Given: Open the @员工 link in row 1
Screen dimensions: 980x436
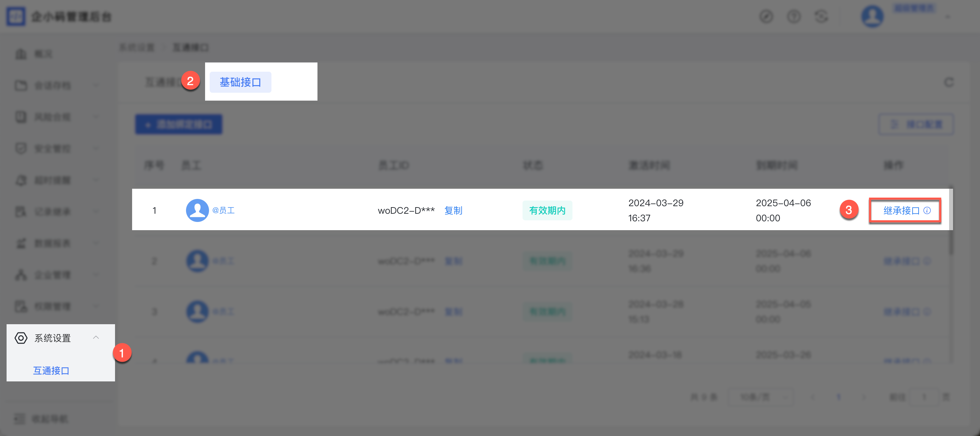Looking at the screenshot, I should [x=223, y=210].
